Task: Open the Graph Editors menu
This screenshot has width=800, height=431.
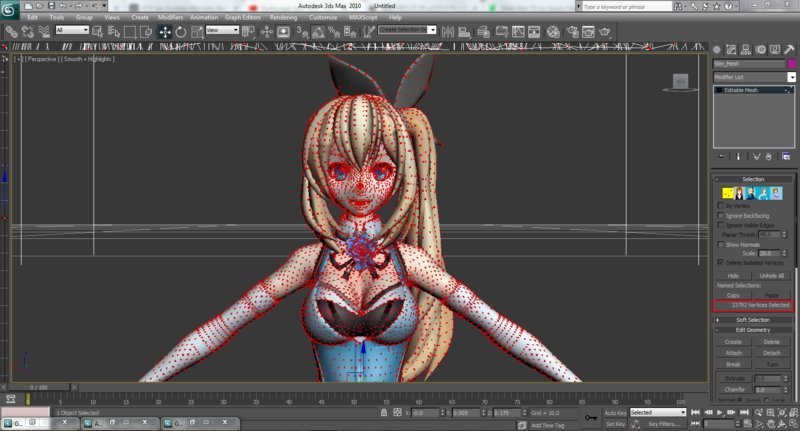Action: 243,17
